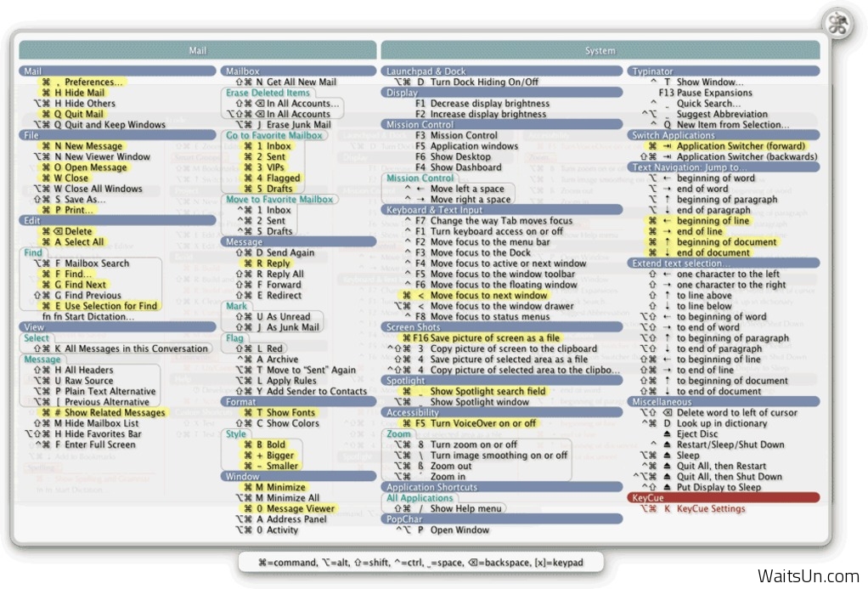Click Typinator Show Window entry
This screenshot has width=868, height=589.
[x=709, y=82]
